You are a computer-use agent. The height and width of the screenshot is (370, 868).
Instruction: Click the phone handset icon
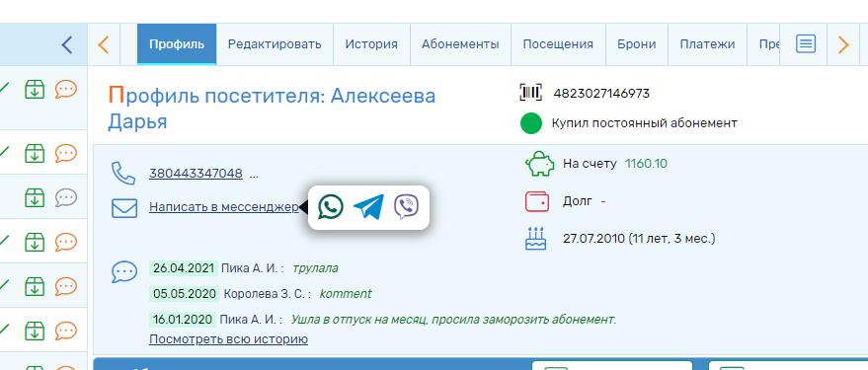coord(123,173)
